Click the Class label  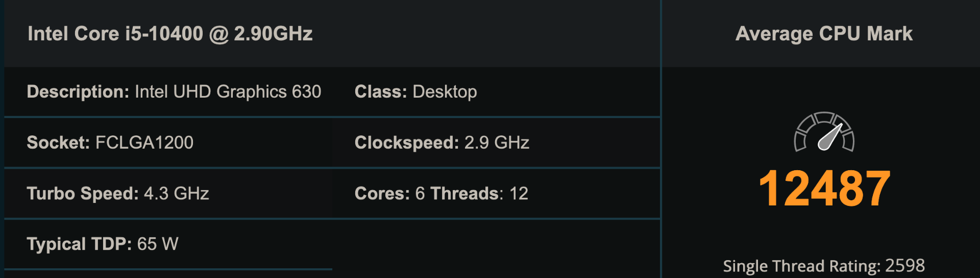point(380,91)
